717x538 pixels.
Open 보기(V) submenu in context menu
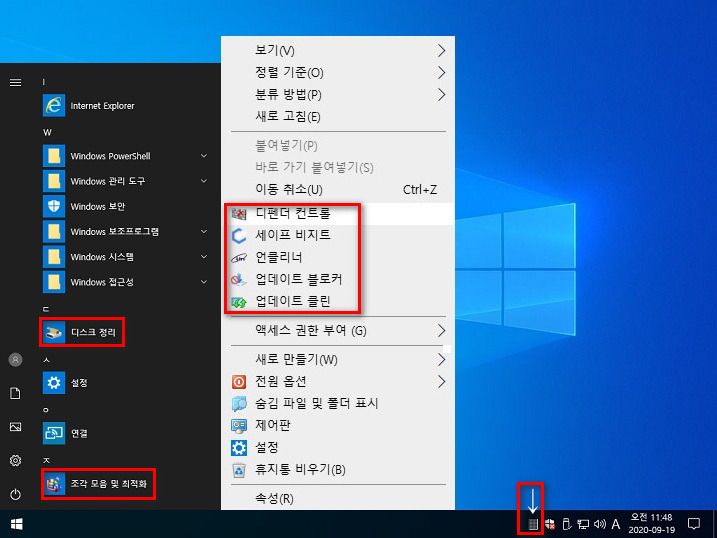[338, 50]
